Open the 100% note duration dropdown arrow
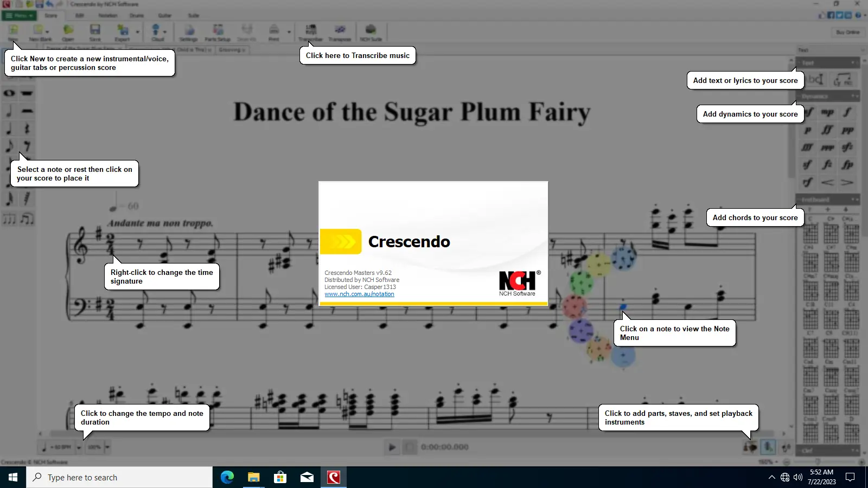 (x=107, y=447)
